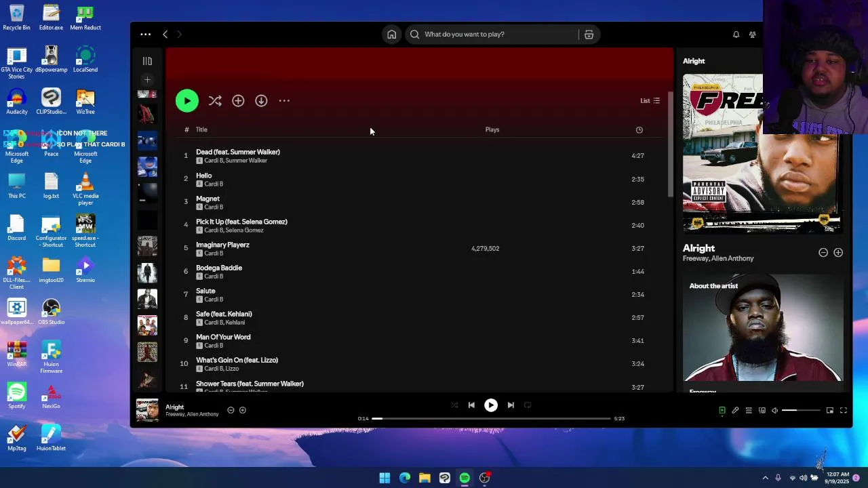The image size is (868, 488).
Task: Click the Freeway album cover in right panel
Action: point(762,154)
